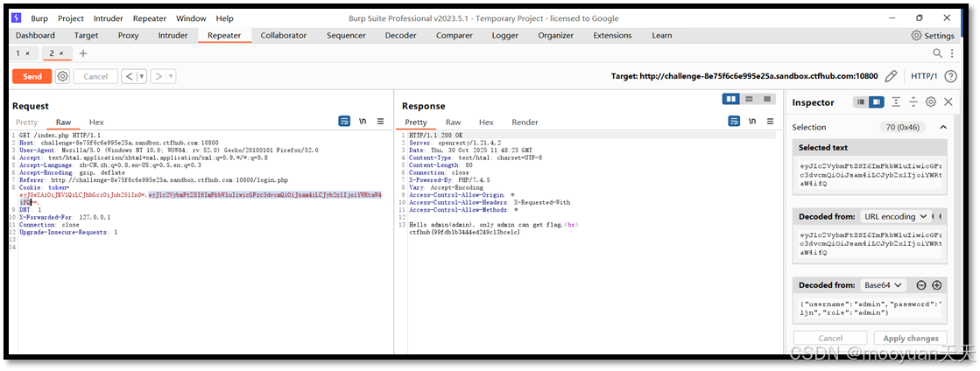The image size is (980, 371).
Task: Open the Repeater tab bar options menu
Action: pyautogui.click(x=952, y=53)
